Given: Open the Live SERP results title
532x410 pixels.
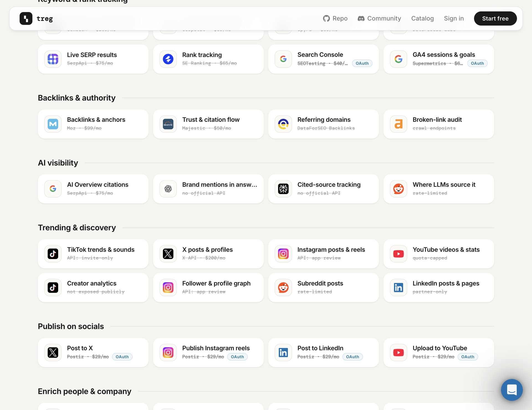Looking at the screenshot, I should (x=92, y=55).
